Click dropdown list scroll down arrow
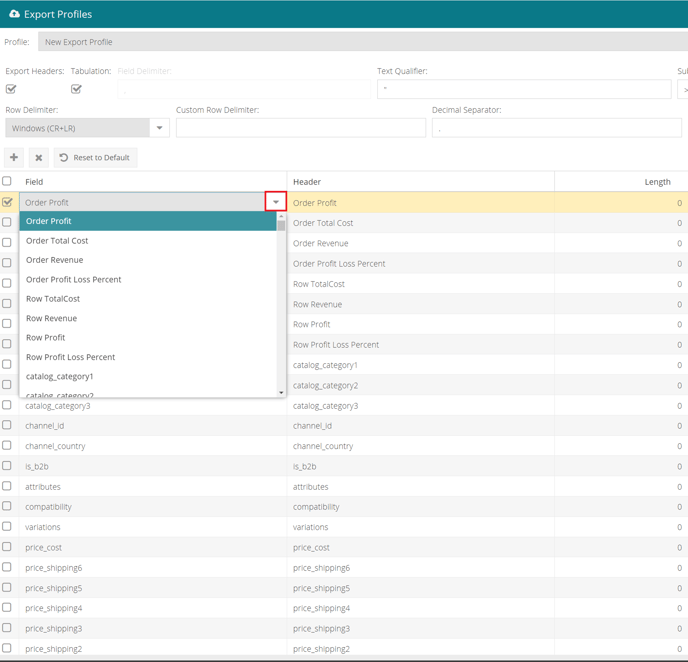This screenshot has width=688, height=662. (x=281, y=393)
